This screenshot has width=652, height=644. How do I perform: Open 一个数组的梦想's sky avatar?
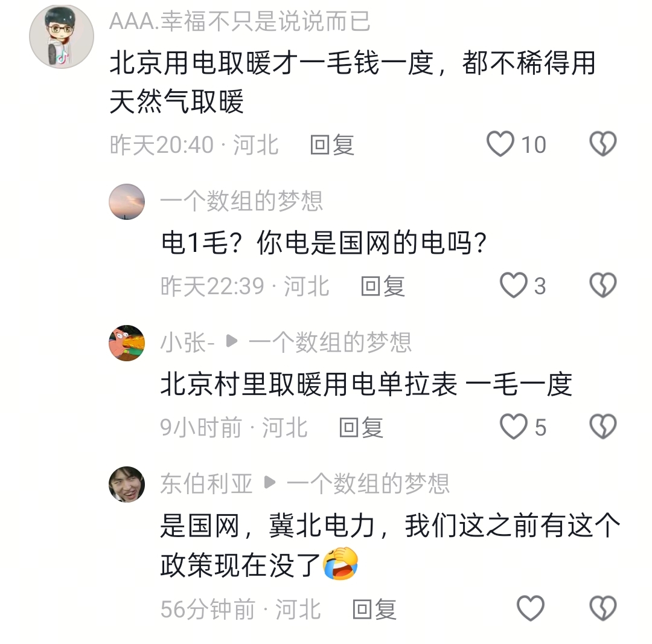pyautogui.click(x=127, y=202)
